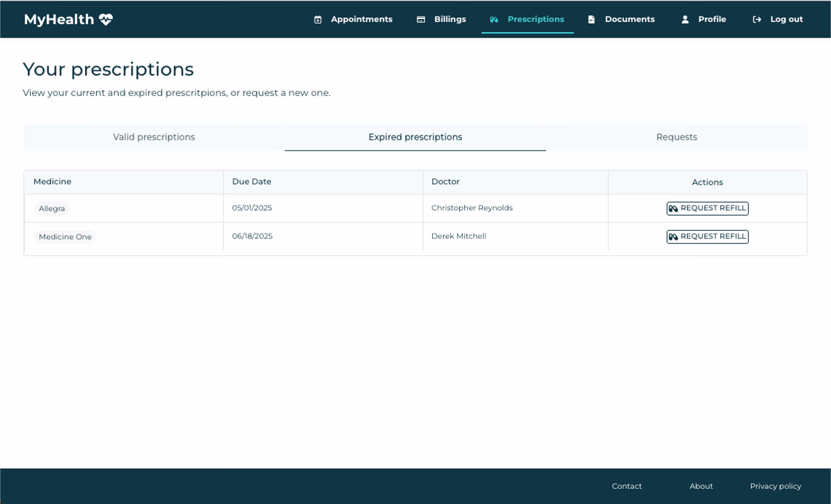
Task: Open the Contact footer link
Action: pos(627,486)
